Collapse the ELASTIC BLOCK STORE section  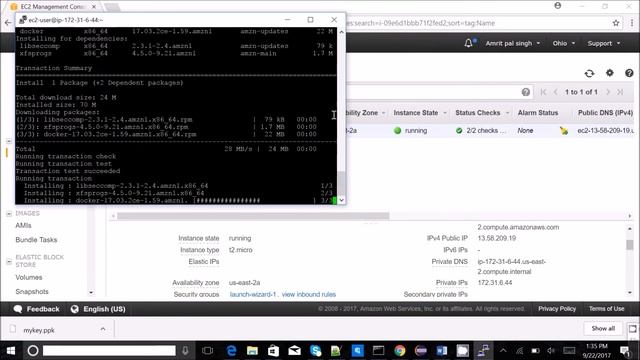pyautogui.click(x=9, y=261)
